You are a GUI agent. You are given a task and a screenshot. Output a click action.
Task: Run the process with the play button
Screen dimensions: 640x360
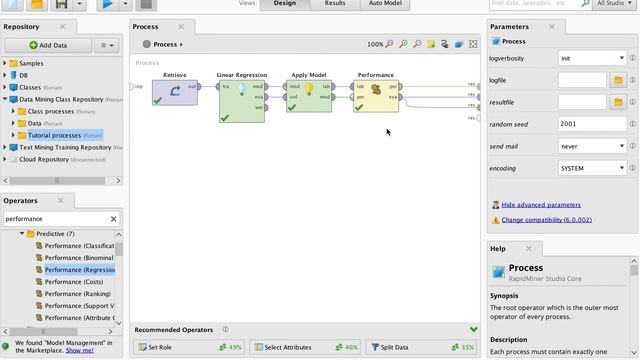click(107, 4)
